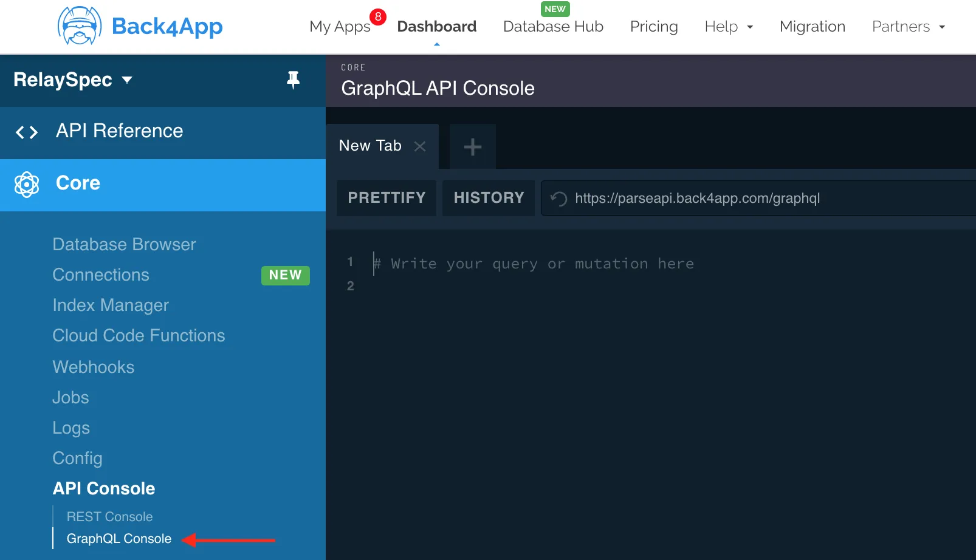Open Connections in sidebar
976x560 pixels.
(101, 275)
